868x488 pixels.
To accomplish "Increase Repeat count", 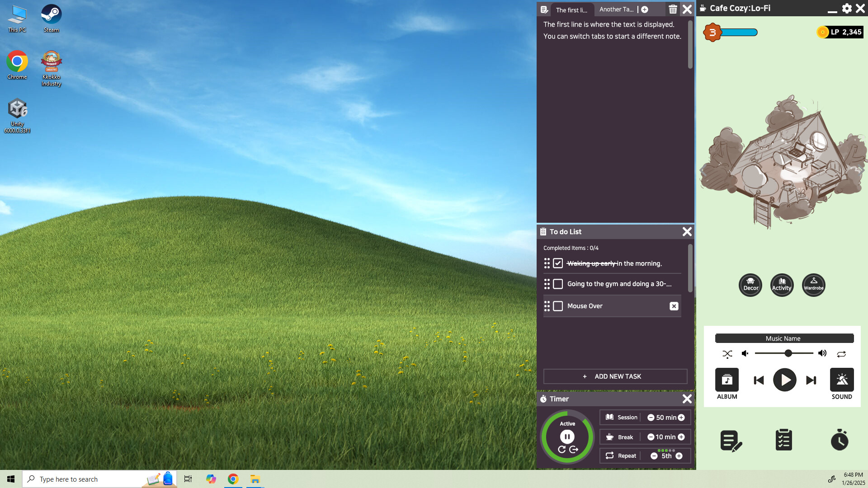I will (x=679, y=456).
